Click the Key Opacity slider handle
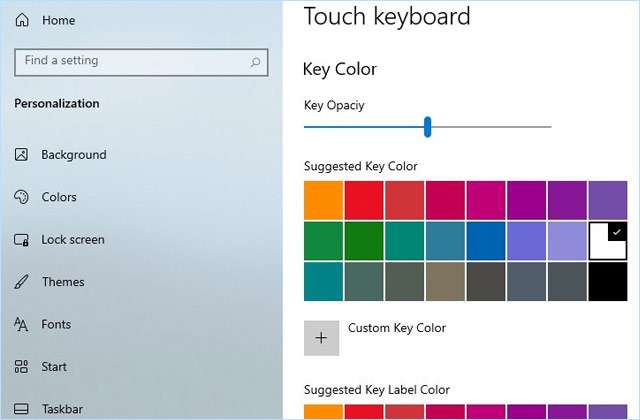Image resolution: width=640 pixels, height=420 pixels. (x=427, y=126)
